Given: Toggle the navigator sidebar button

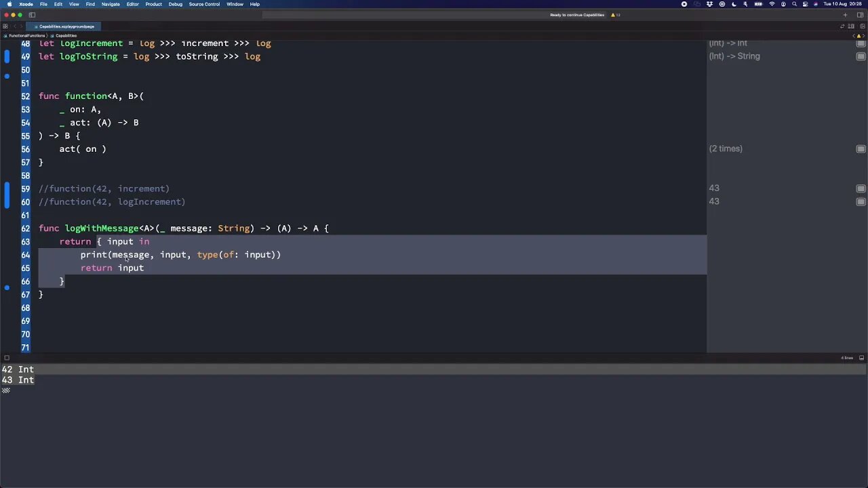Looking at the screenshot, I should coord(32,15).
